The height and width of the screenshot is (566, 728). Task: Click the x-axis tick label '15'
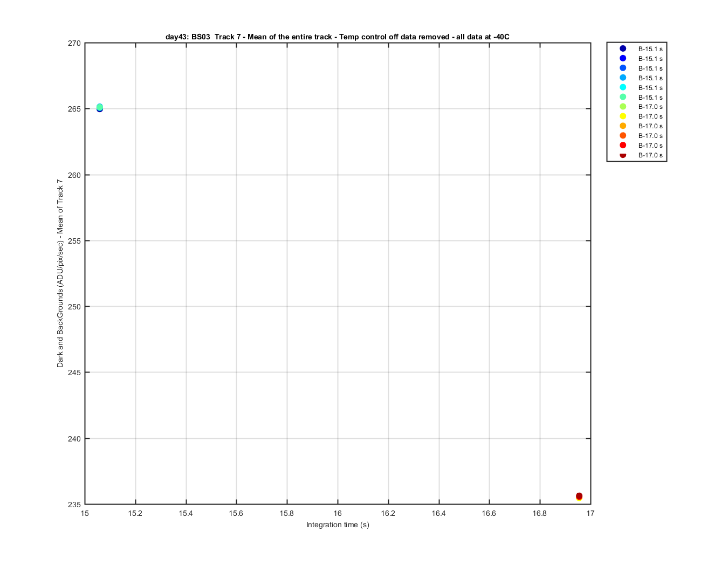[85, 513]
